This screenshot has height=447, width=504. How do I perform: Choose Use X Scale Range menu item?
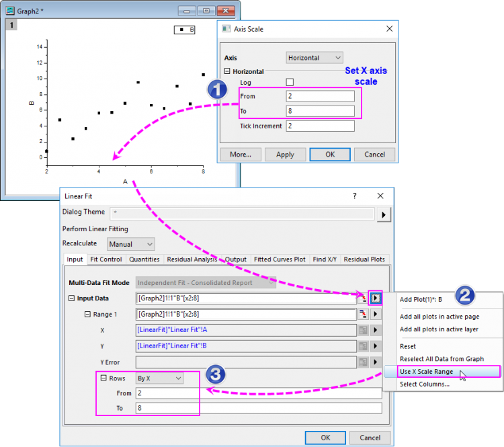(426, 371)
